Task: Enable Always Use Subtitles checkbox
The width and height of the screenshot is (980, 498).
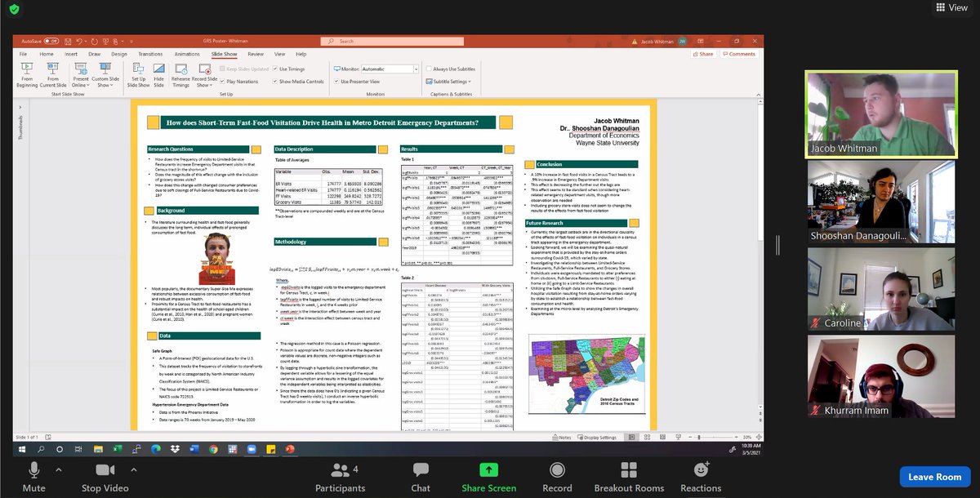Action: [x=429, y=69]
